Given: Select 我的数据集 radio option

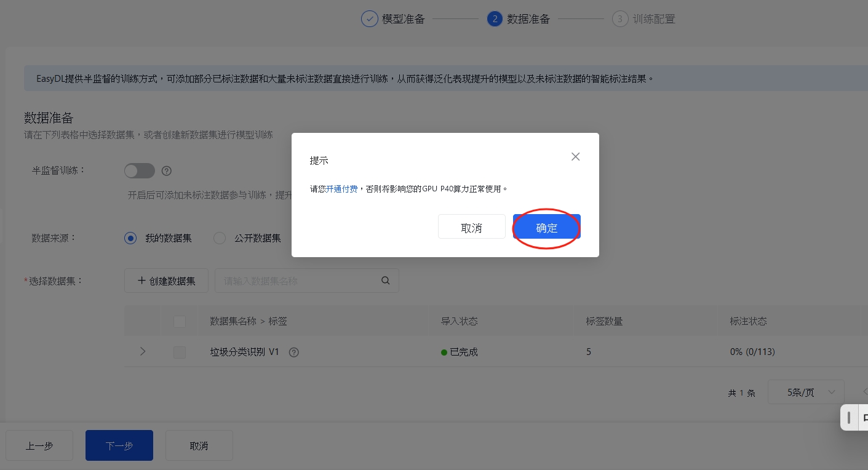Looking at the screenshot, I should 158,238.
